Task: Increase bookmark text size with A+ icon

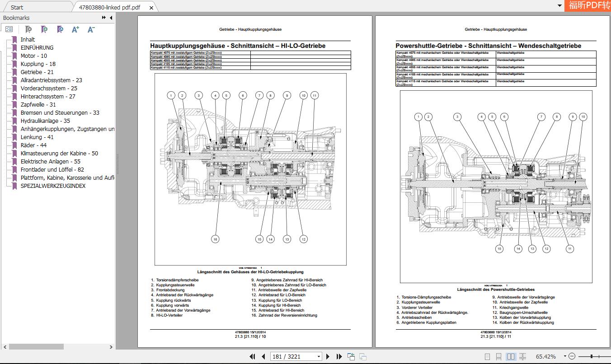Action: click(x=75, y=29)
